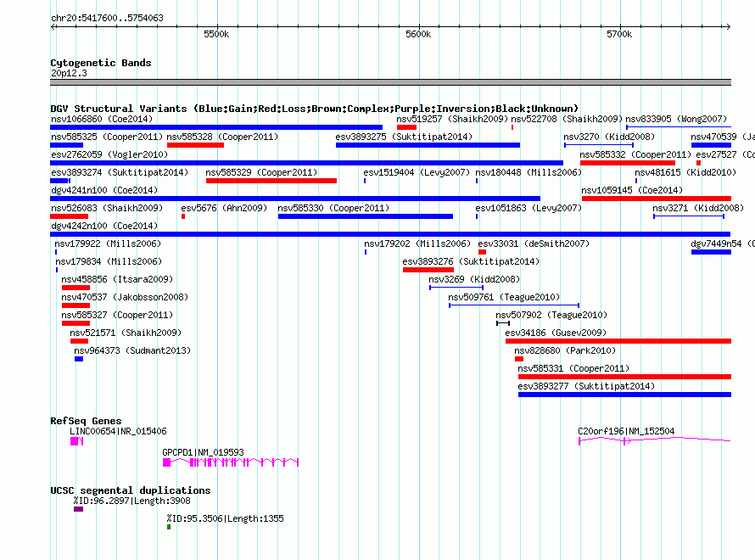Click the chr20:5417600..5754063 coordinates label

click(108, 19)
